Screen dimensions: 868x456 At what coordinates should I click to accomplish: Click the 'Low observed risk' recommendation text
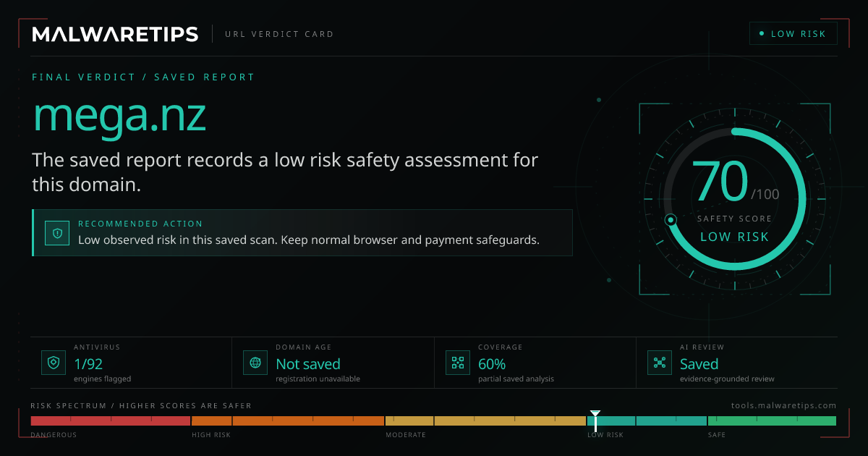click(x=309, y=240)
